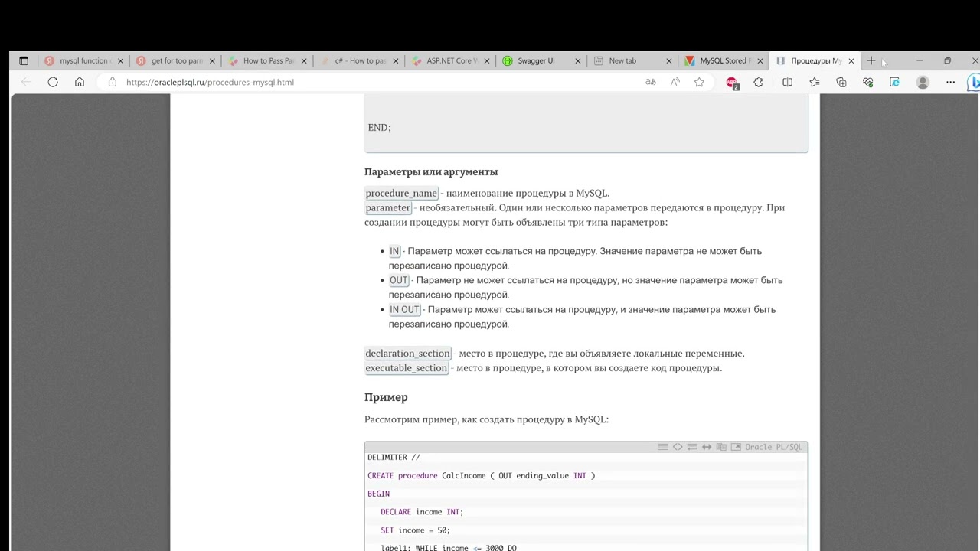Go to the browser home page
The image size is (980, 551).
(80, 82)
